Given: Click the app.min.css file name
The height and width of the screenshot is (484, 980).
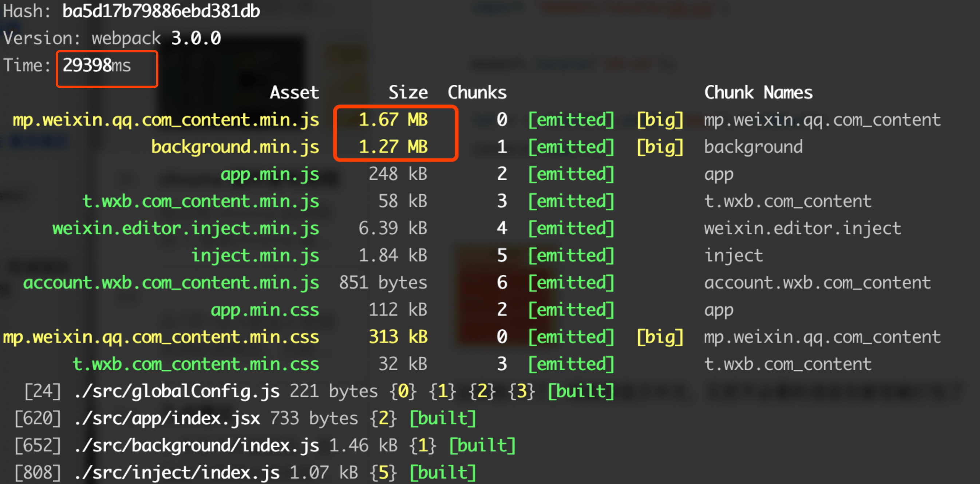Looking at the screenshot, I should (265, 310).
